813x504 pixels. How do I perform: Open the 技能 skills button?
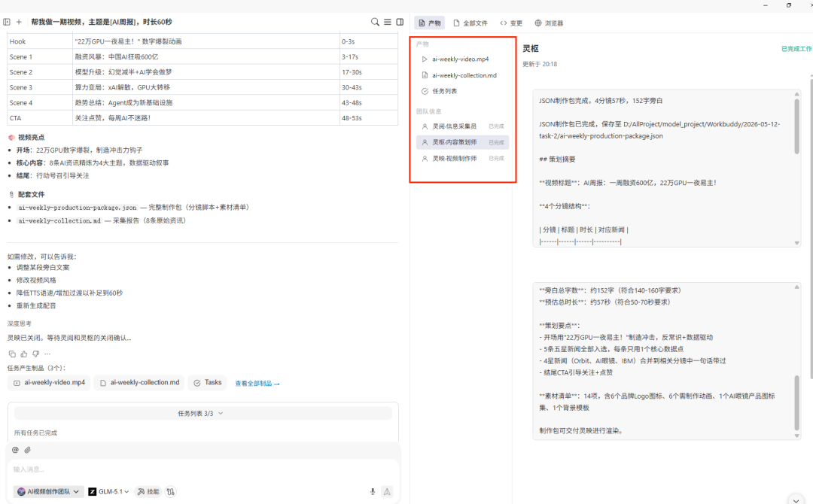(x=148, y=491)
